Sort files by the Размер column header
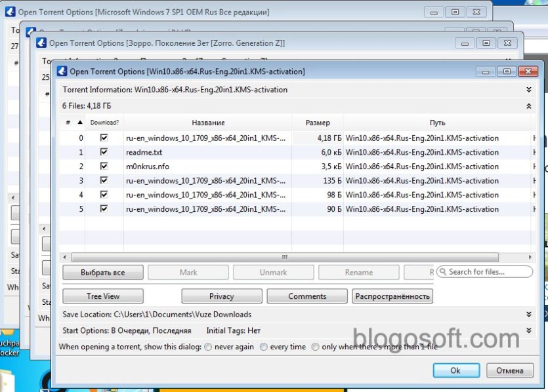The height and width of the screenshot is (392, 548). tap(318, 123)
